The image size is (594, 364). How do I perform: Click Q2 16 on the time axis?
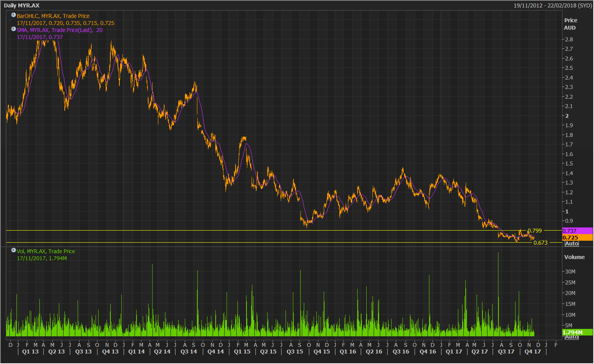coord(374,352)
